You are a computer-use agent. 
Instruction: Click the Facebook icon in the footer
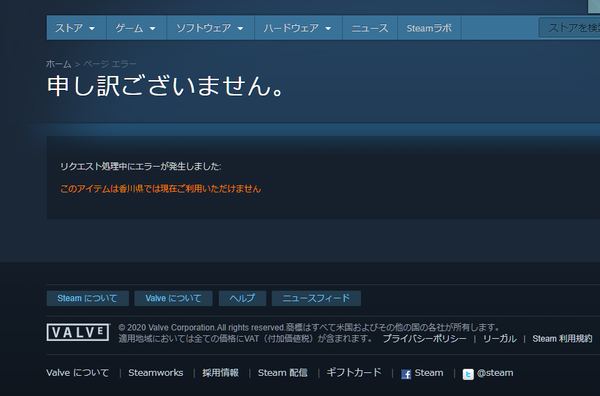406,374
